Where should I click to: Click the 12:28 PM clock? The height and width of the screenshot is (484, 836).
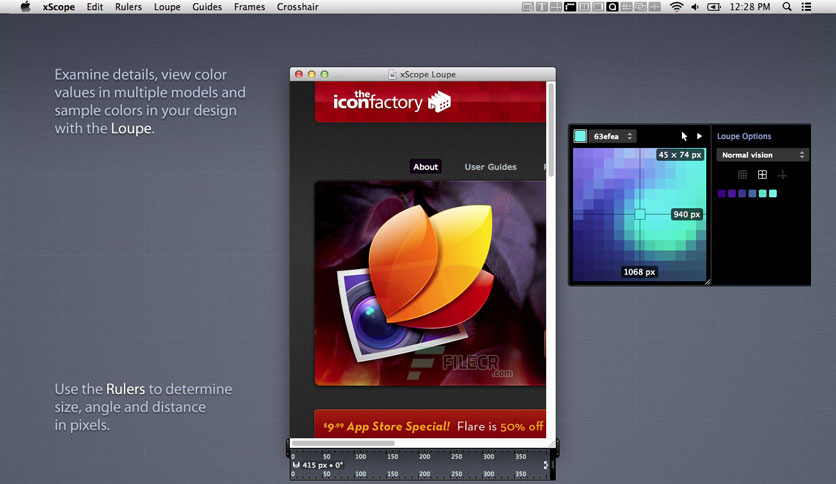[750, 7]
